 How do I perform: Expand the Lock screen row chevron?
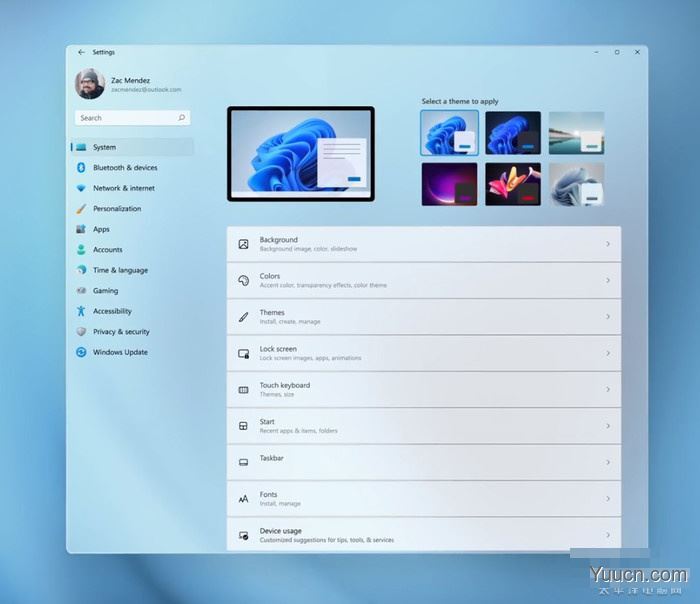(x=608, y=353)
